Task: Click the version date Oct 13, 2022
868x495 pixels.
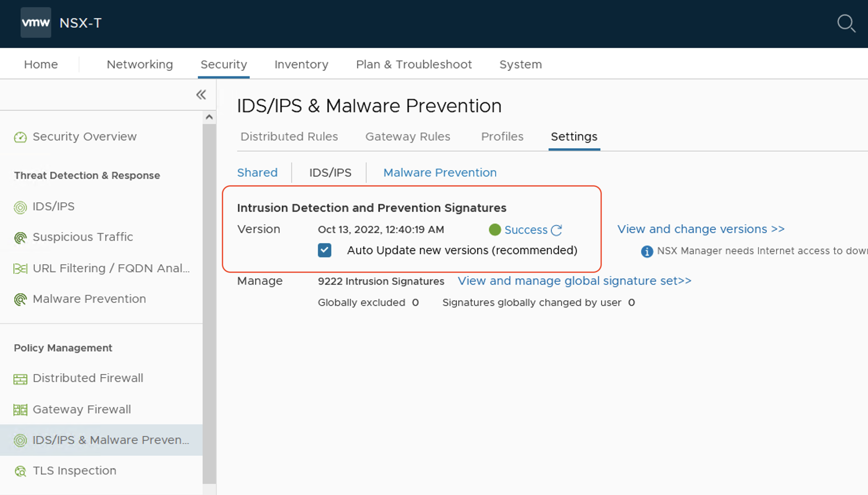Action: pos(381,230)
